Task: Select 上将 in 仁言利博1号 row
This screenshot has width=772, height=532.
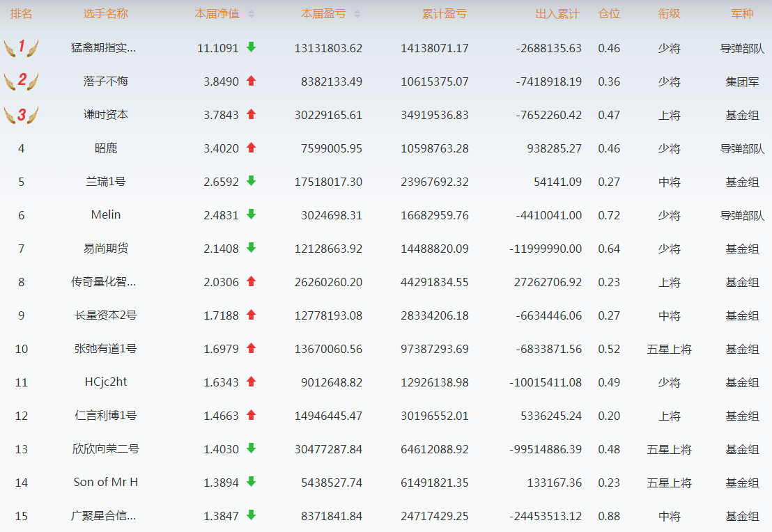Action: pos(669,416)
